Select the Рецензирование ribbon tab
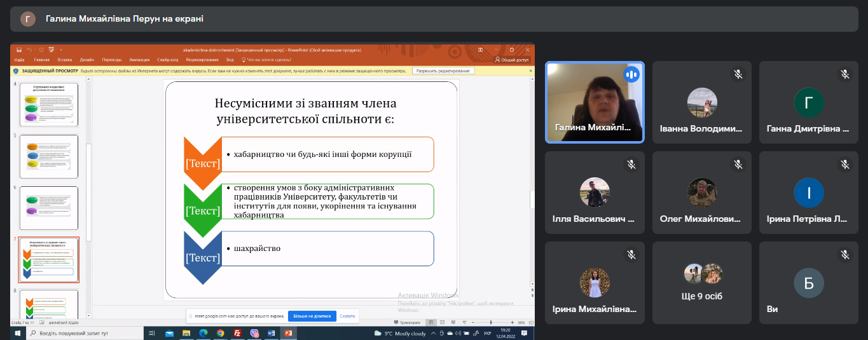The image size is (868, 340). tap(203, 60)
